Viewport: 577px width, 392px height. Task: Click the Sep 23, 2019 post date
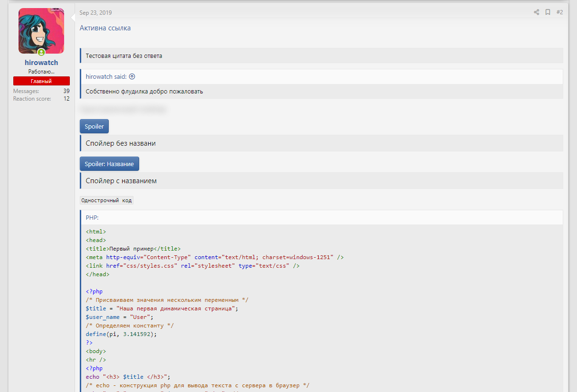[95, 13]
